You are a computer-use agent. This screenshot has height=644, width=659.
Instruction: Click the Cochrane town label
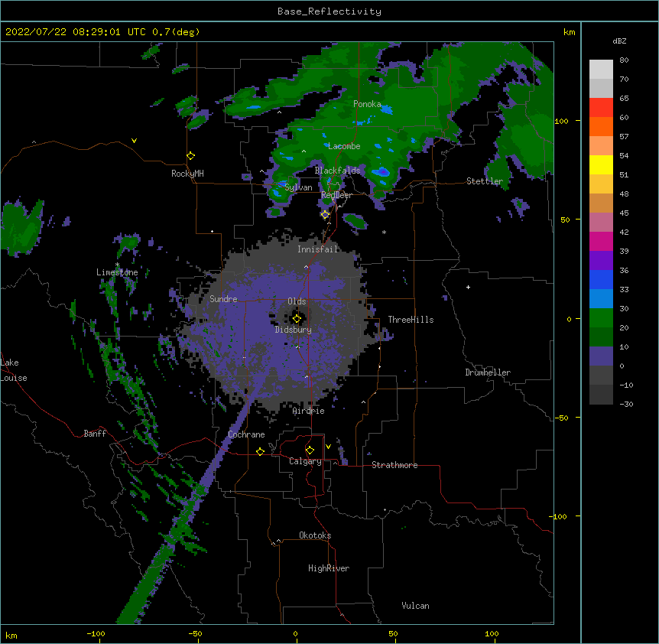click(x=246, y=434)
